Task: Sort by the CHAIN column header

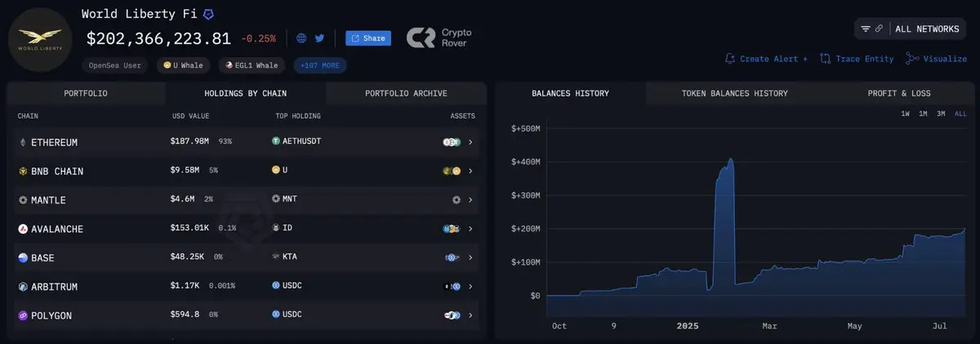Action: pos(28,116)
